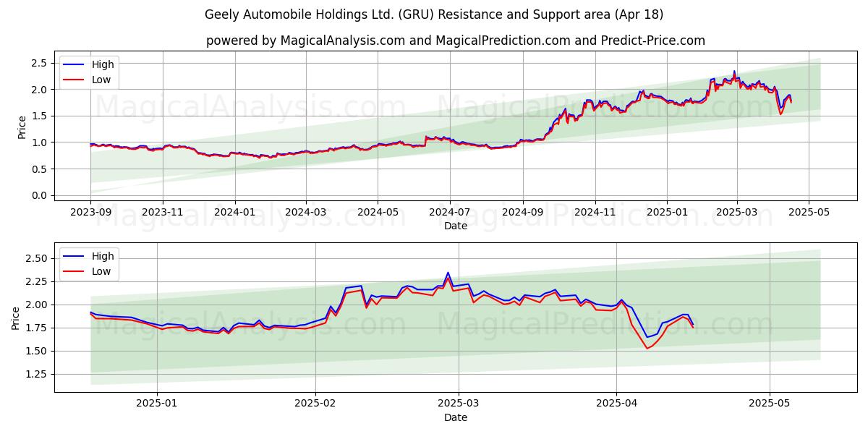Image resolution: width=868 pixels, height=434 pixels.
Task: Click the 'Date' axis label under bottom chart
Action: click(x=456, y=417)
